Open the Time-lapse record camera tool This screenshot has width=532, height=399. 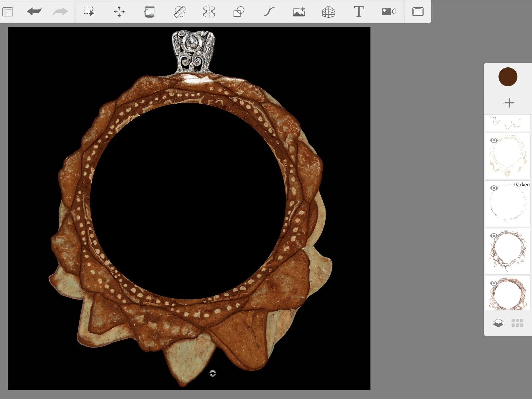point(389,12)
